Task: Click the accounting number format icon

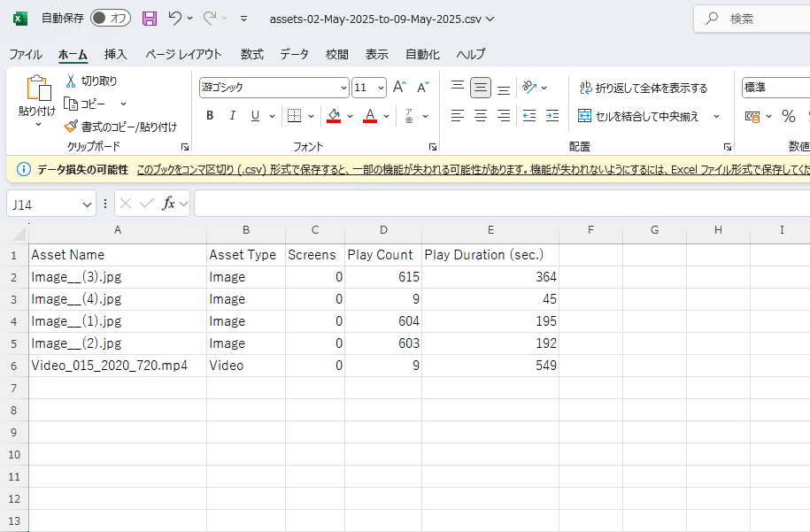Action: tap(752, 116)
